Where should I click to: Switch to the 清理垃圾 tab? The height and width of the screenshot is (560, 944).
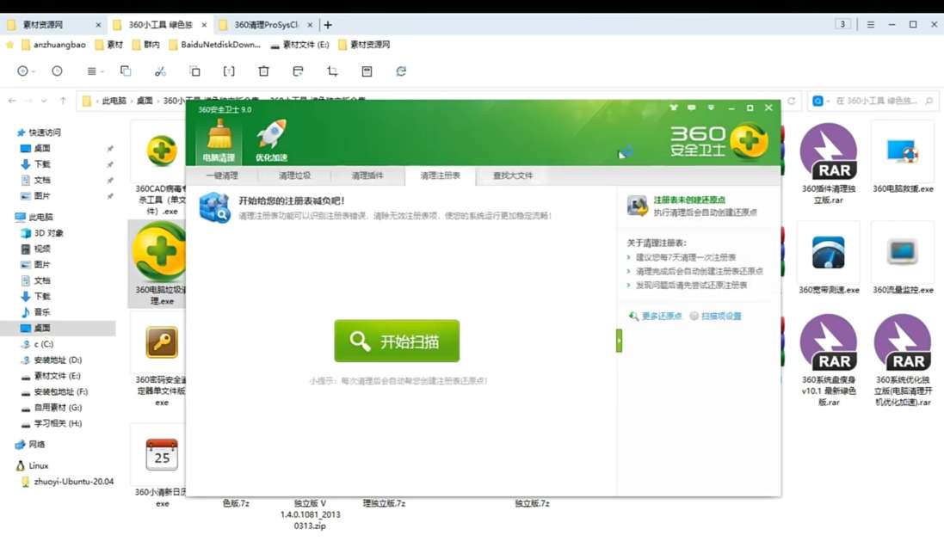293,175
